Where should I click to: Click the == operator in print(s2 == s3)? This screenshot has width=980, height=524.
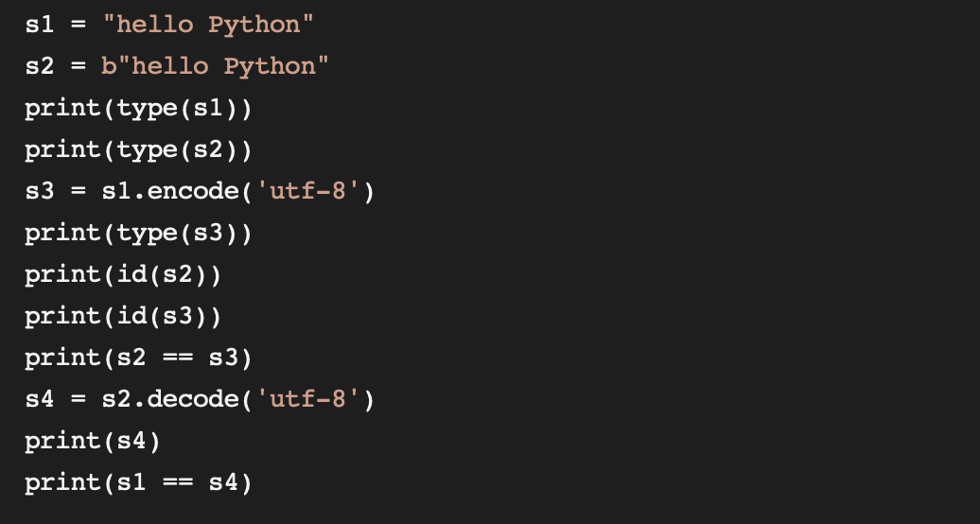click(178, 358)
